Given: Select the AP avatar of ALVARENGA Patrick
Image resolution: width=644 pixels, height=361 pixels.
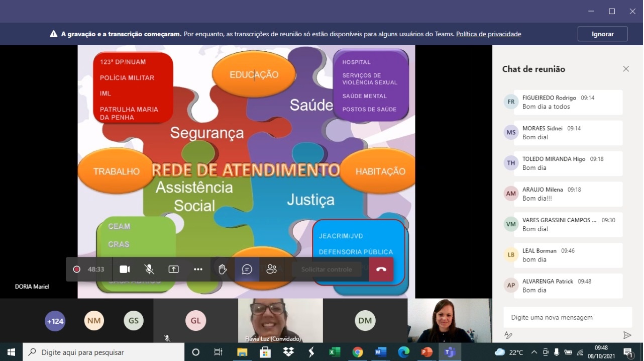Looking at the screenshot, I should point(511,285).
